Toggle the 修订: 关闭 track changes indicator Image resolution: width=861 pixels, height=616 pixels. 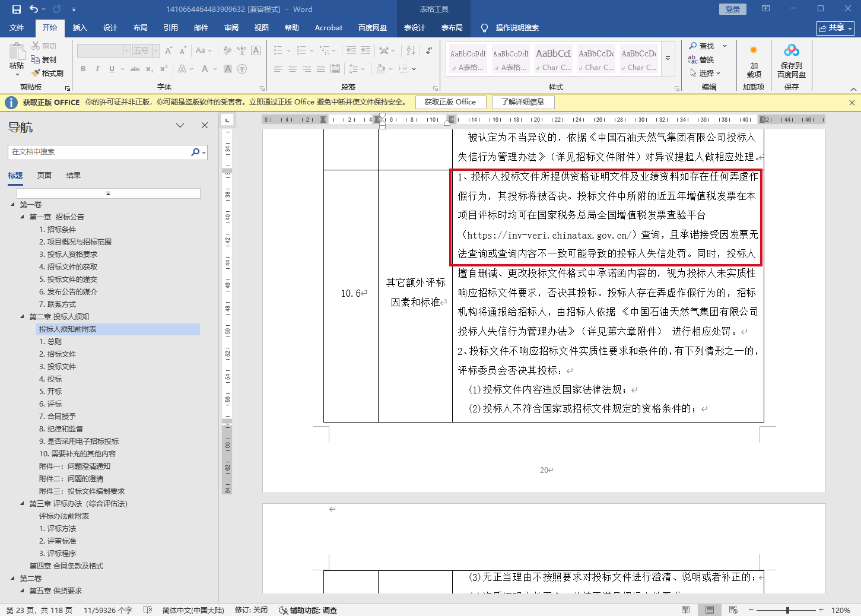251,610
